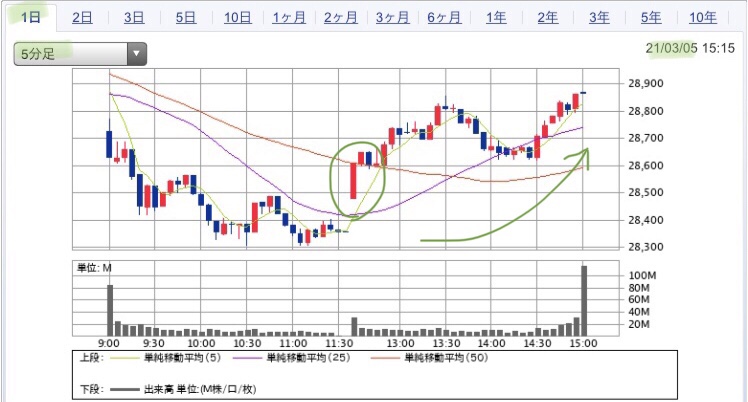Click the 14:30 time axis label
748x402 pixels.
(x=538, y=343)
